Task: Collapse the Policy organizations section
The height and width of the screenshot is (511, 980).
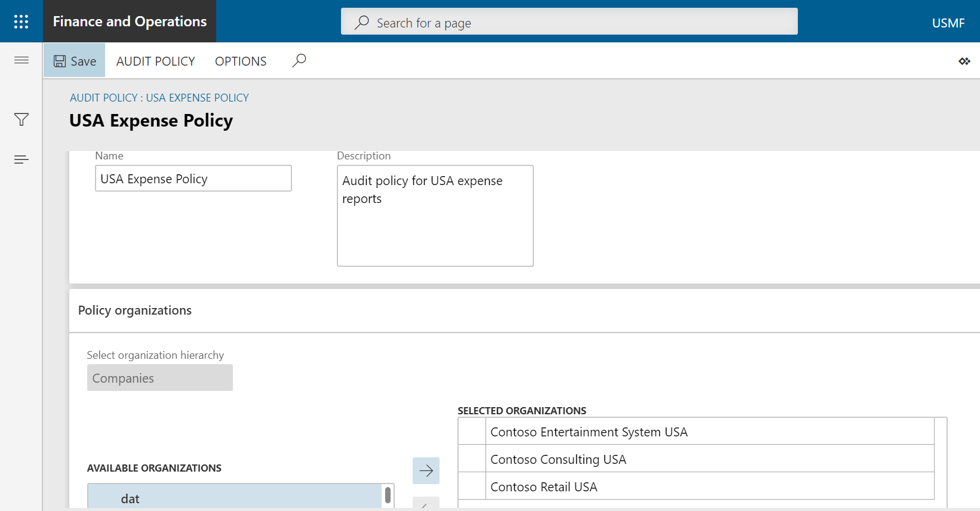Action: [x=135, y=310]
